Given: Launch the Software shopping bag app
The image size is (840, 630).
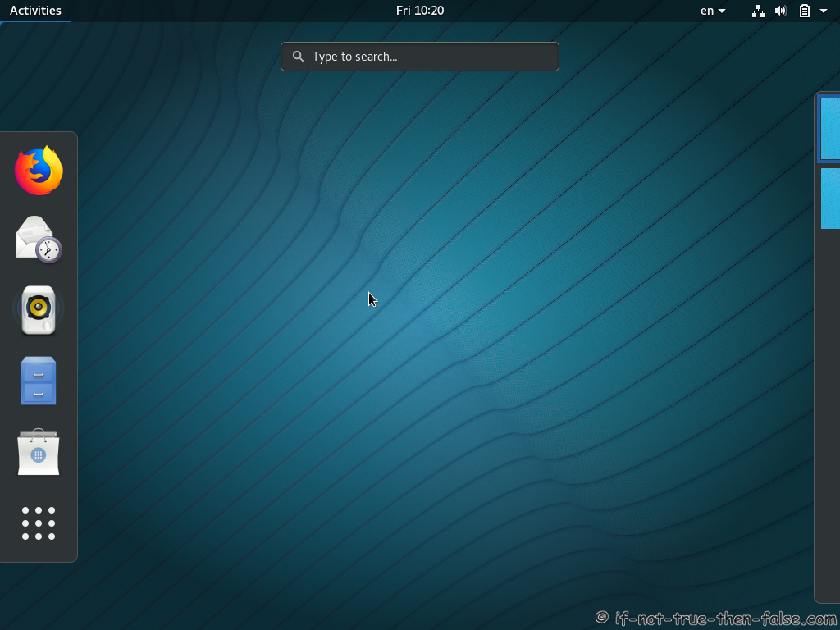Looking at the screenshot, I should [x=39, y=452].
